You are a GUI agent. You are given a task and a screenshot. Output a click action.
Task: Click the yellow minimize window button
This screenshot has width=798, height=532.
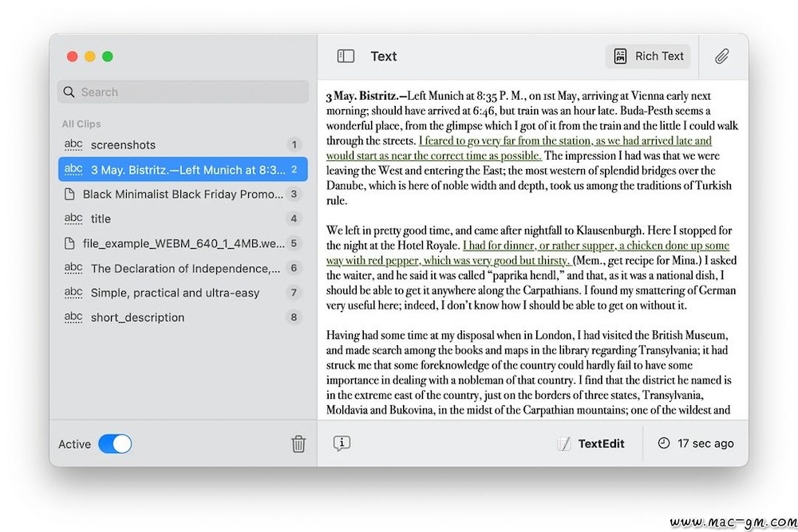point(90,57)
